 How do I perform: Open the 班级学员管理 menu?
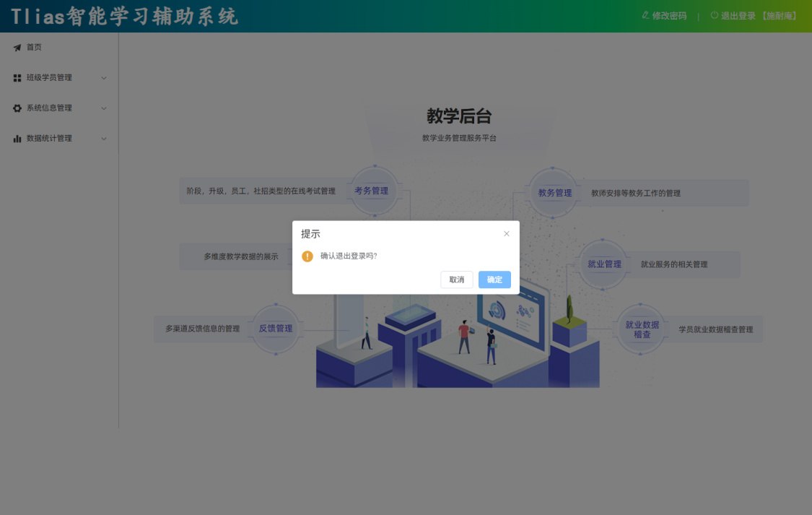59,78
